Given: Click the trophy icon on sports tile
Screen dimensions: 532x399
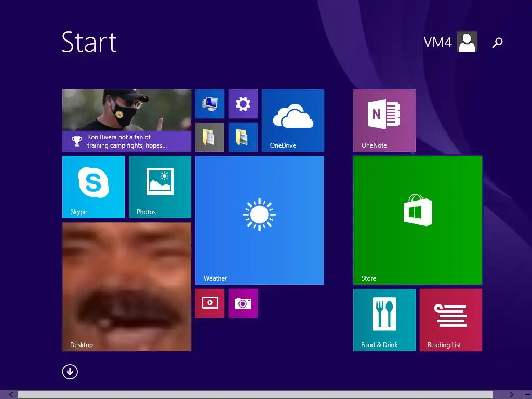Looking at the screenshot, I should pyautogui.click(x=77, y=141).
